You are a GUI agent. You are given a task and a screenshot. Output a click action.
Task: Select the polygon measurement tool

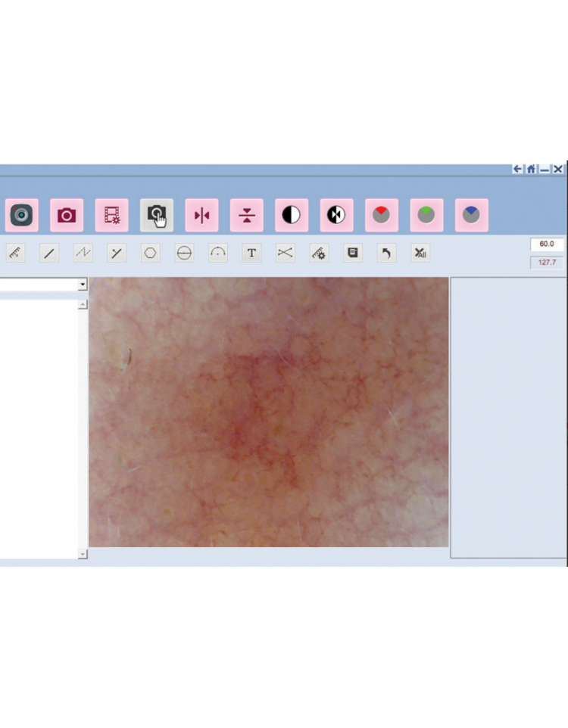click(x=151, y=253)
